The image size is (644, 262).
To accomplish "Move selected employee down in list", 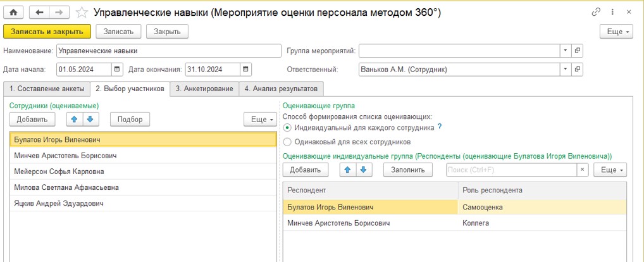I will coord(90,120).
